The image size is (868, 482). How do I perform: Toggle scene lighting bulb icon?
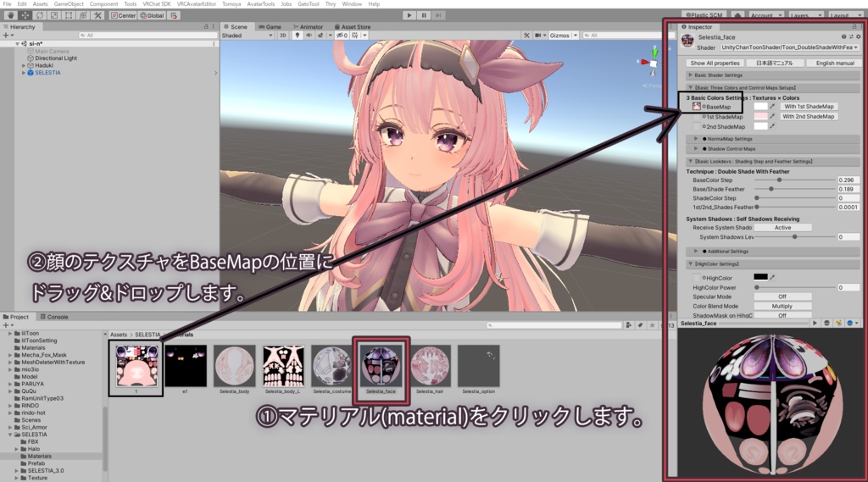tap(298, 36)
